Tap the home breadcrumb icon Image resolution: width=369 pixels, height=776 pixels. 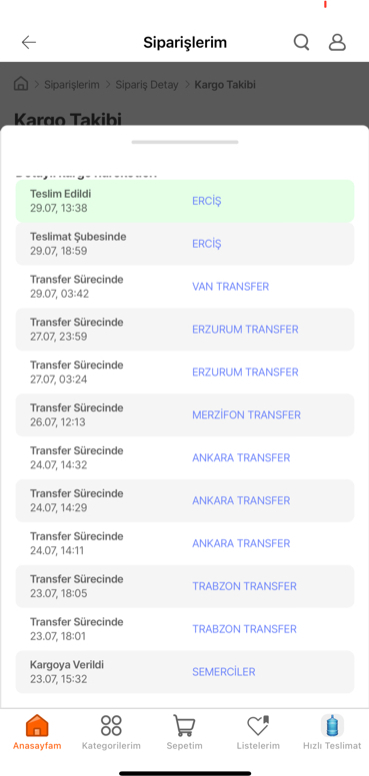point(21,84)
